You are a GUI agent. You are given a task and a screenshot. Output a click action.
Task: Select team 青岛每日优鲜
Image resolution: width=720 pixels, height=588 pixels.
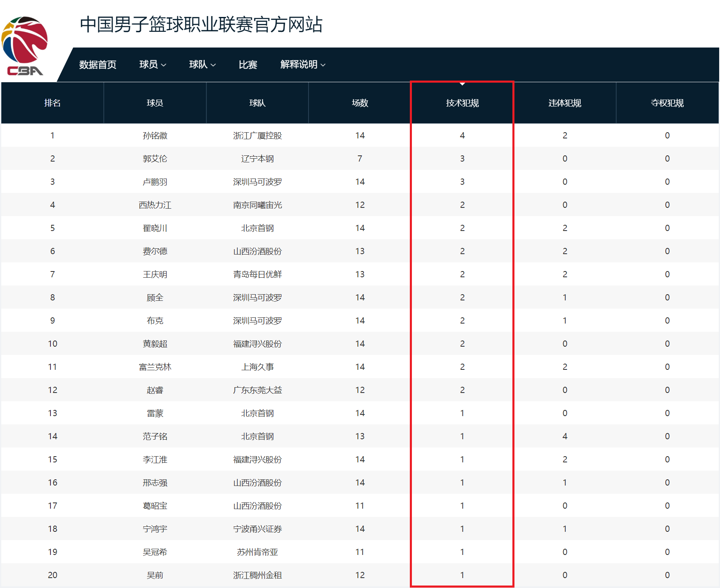[x=257, y=274]
